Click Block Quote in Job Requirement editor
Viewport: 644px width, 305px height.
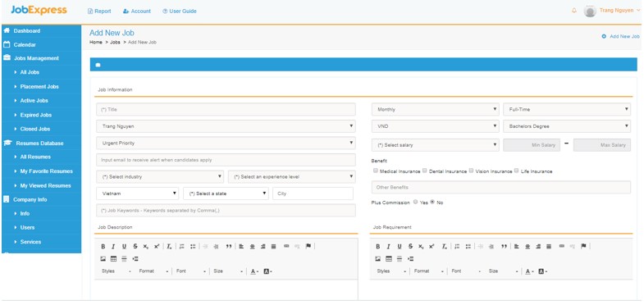pyautogui.click(x=504, y=246)
